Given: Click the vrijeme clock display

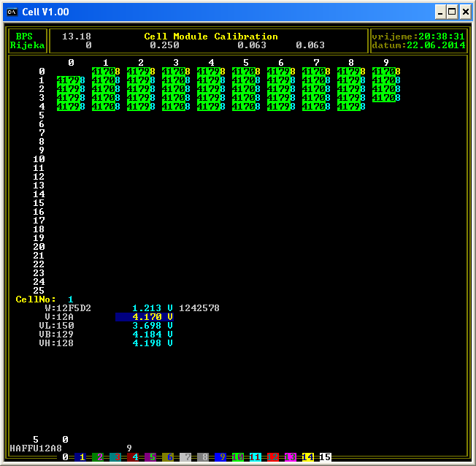Looking at the screenshot, I should (418, 37).
